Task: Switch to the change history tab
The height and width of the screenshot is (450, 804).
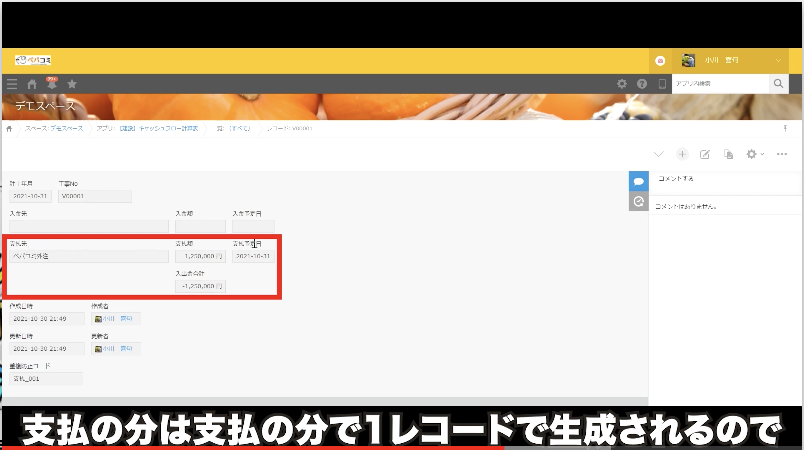Action: click(638, 202)
